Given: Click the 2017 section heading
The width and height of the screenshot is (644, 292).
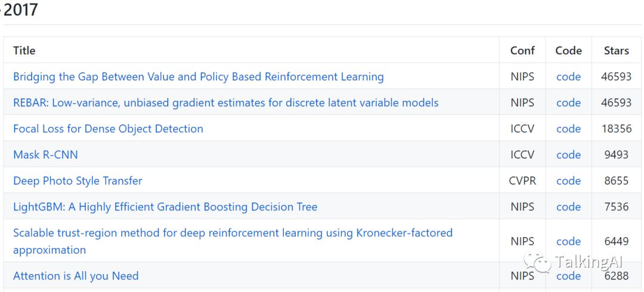Looking at the screenshot, I should (20, 10).
